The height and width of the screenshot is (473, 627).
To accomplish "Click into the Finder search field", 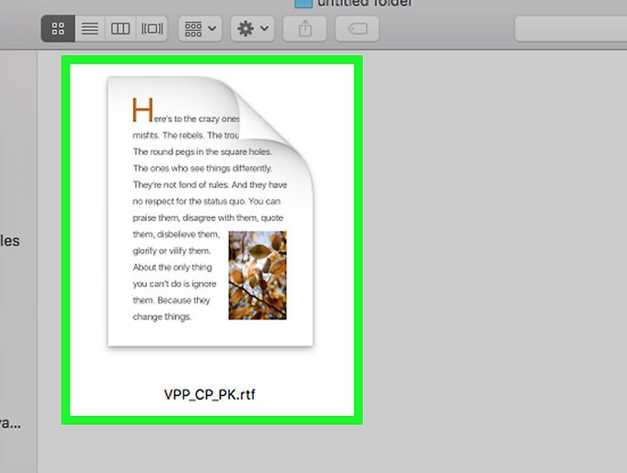I will (571, 28).
